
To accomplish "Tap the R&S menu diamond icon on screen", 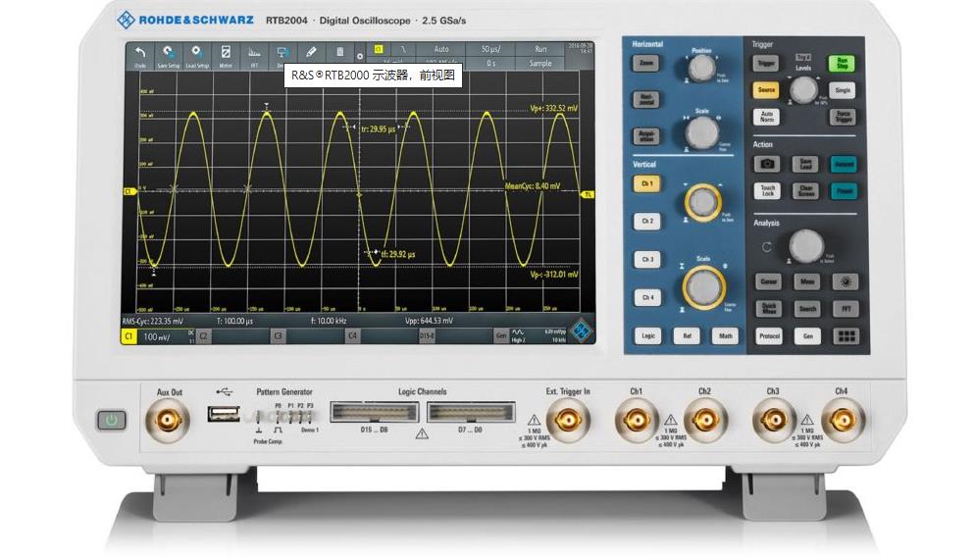I will point(582,331).
